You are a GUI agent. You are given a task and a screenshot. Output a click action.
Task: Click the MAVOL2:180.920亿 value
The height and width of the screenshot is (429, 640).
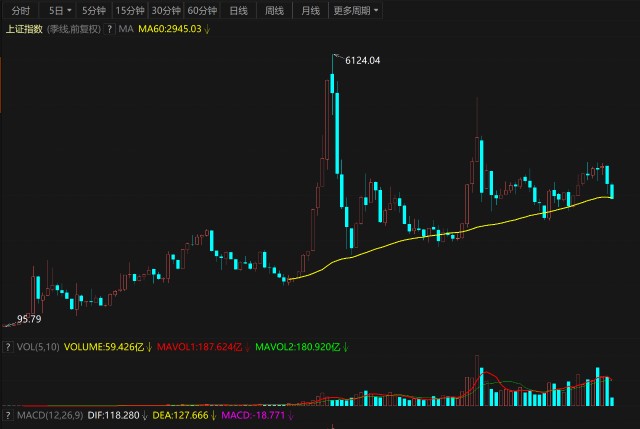298,347
